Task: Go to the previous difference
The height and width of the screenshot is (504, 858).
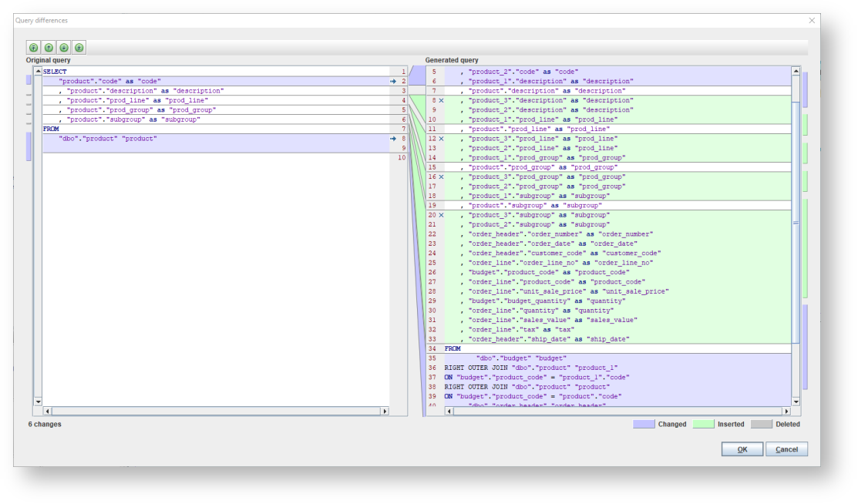Action: pos(49,48)
